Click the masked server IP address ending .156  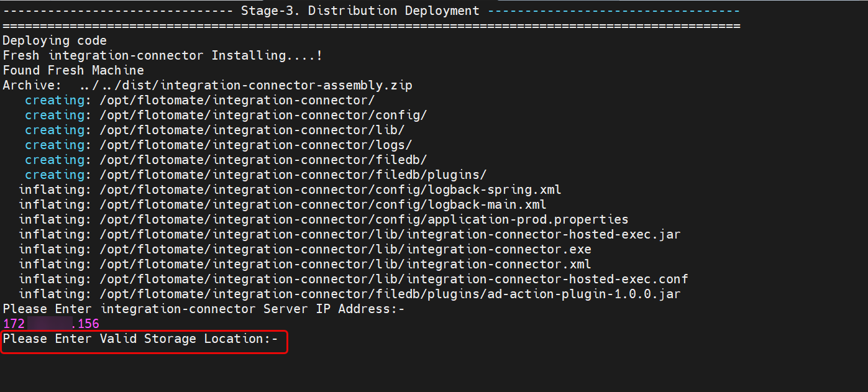(51, 324)
